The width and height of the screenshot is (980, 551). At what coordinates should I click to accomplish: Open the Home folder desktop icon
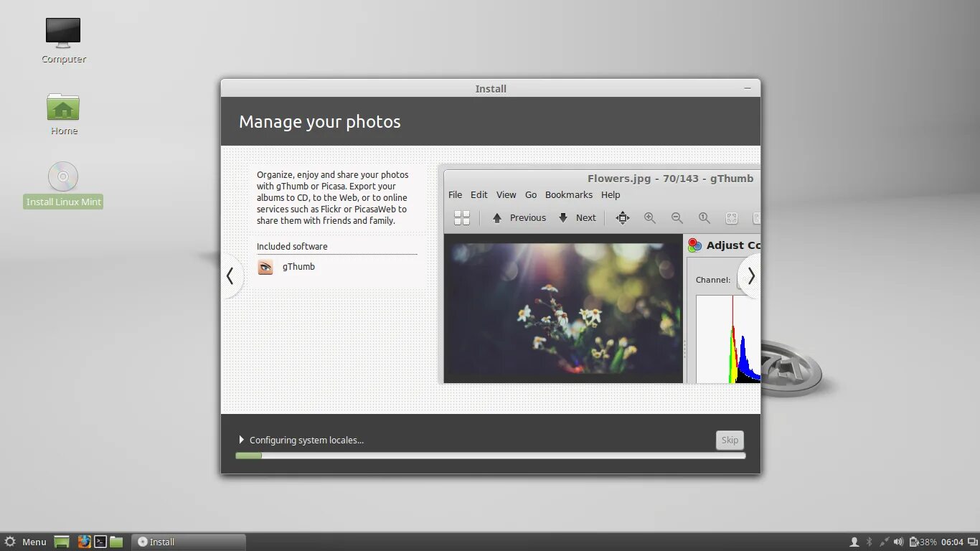coord(63,106)
